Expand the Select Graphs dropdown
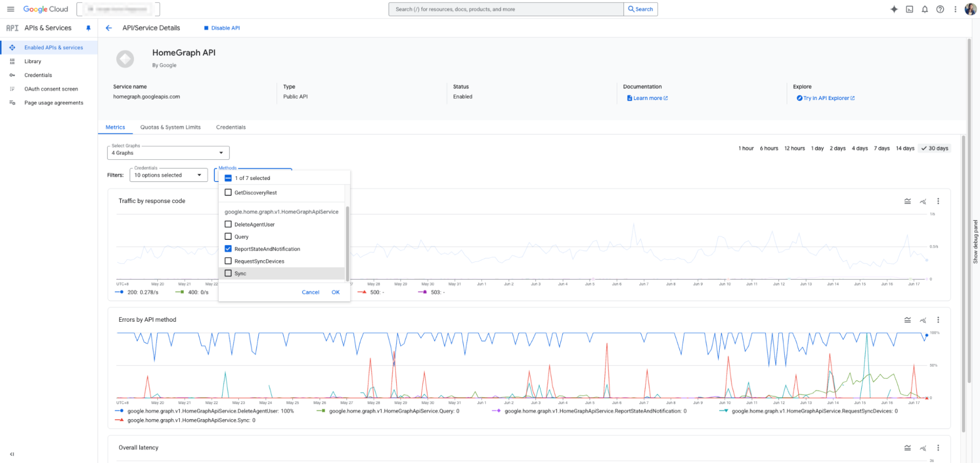The width and height of the screenshot is (980, 463). [168, 153]
